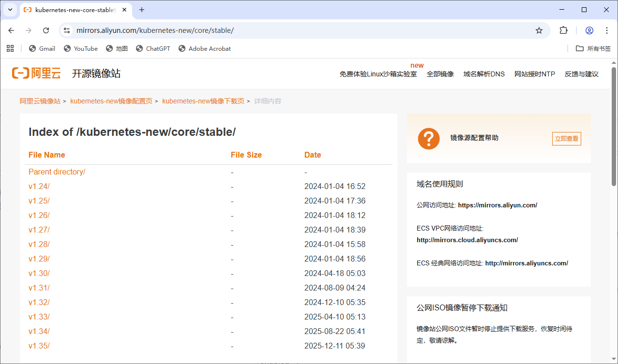Bookmark this page with the star icon
618x364 pixels.
pyautogui.click(x=539, y=30)
